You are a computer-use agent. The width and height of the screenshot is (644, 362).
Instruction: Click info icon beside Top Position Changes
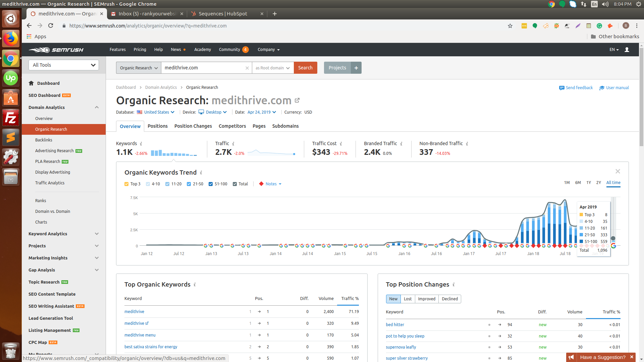[453, 285]
